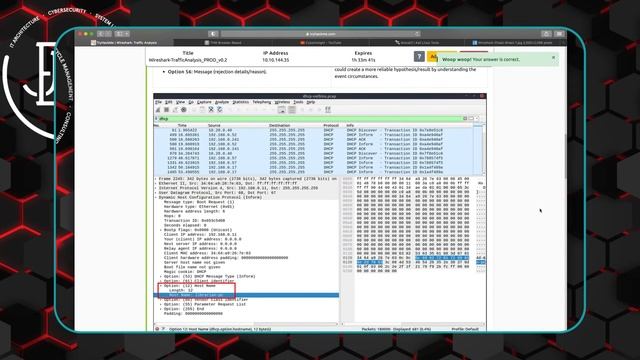The width and height of the screenshot is (640, 360).
Task: Open the Wireshark Telephony menu
Action: click(262, 102)
